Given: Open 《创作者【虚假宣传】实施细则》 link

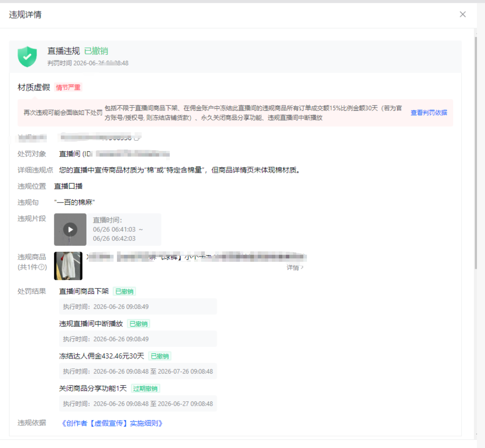Looking at the screenshot, I should pos(112,423).
